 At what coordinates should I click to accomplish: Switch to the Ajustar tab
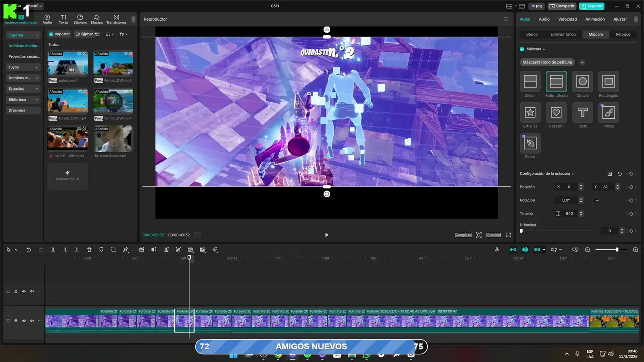pos(620,19)
